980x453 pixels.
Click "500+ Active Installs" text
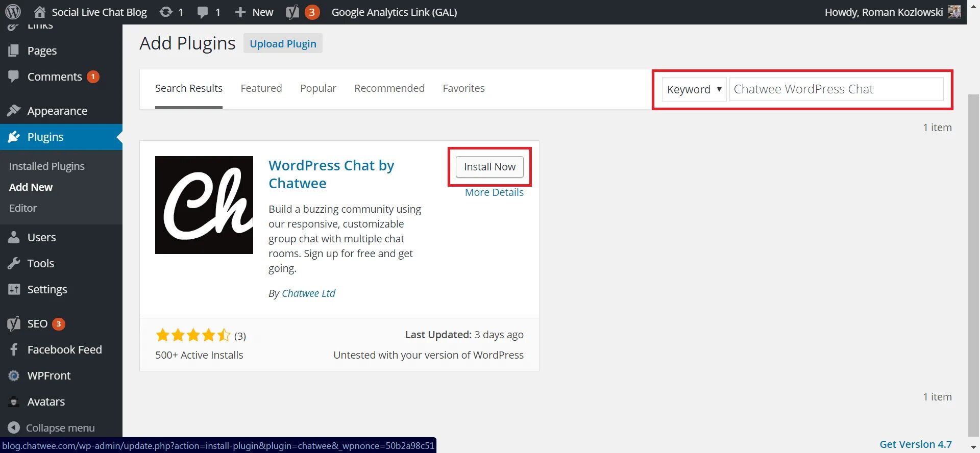click(199, 355)
